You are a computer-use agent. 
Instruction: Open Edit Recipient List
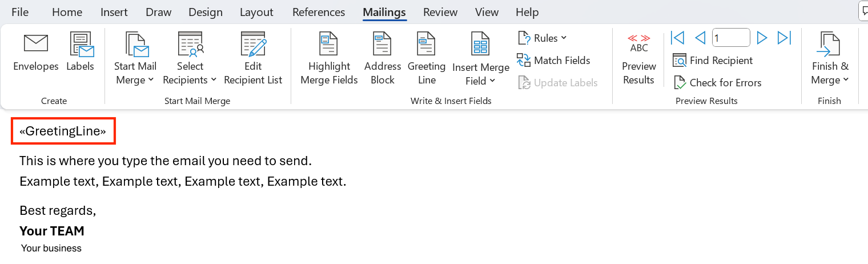pyautogui.click(x=253, y=59)
